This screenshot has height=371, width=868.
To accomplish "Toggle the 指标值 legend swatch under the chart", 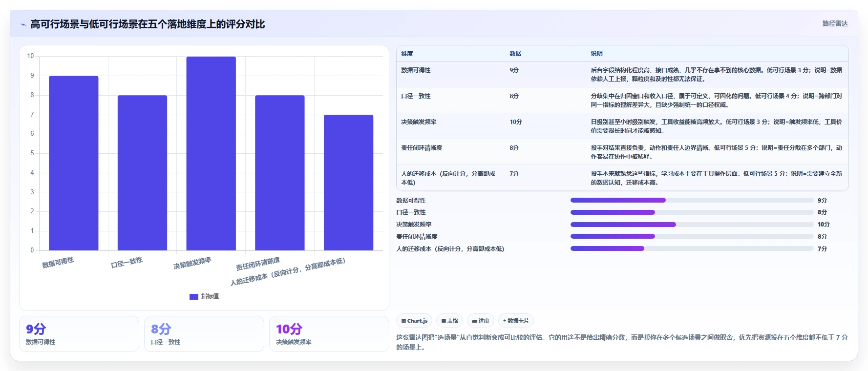I will click(193, 296).
